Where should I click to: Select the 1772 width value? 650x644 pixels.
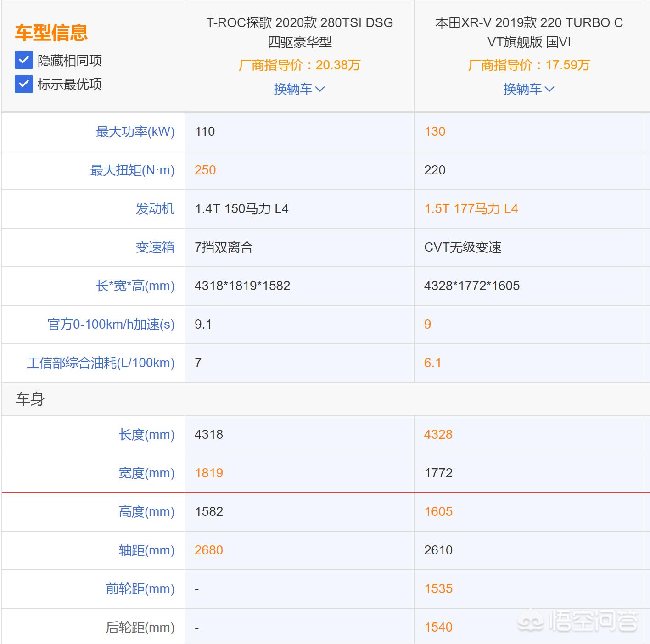pos(438,473)
